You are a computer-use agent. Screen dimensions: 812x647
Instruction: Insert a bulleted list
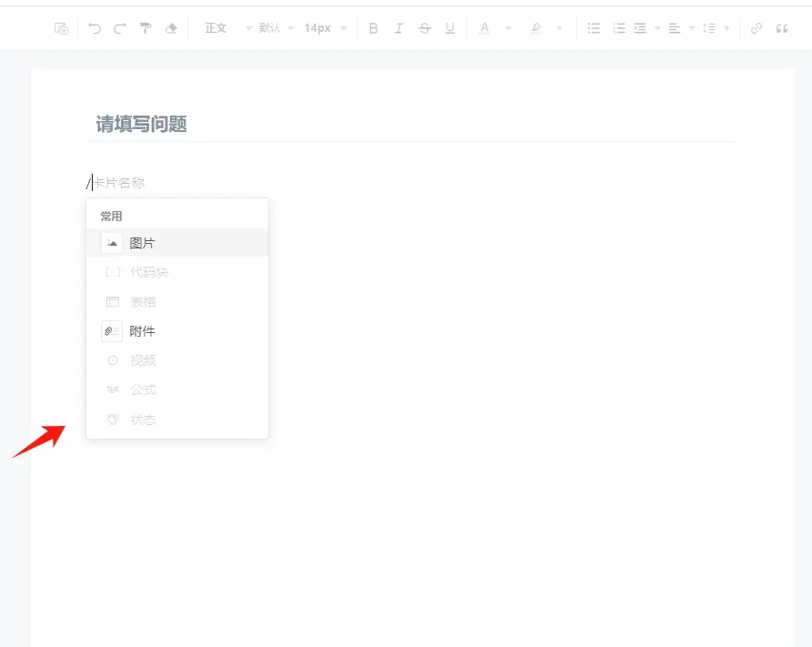point(594,28)
